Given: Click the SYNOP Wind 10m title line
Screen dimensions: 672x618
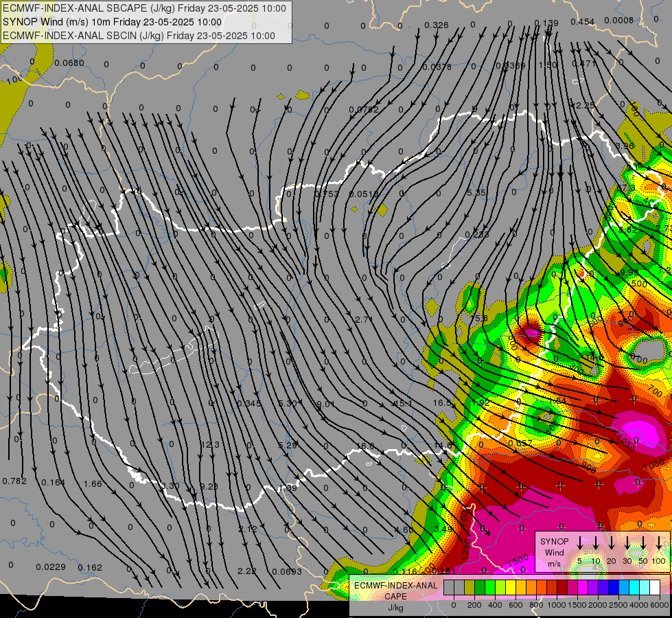Looking at the screenshot, I should click(x=113, y=22).
